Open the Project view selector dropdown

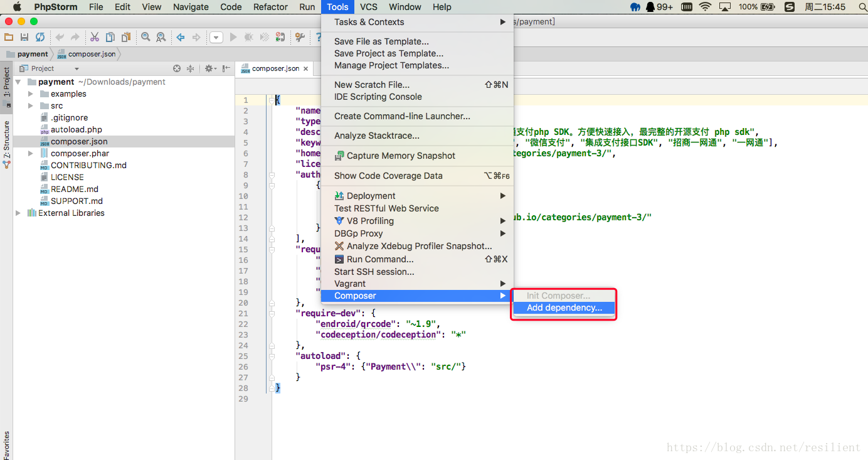(x=77, y=68)
